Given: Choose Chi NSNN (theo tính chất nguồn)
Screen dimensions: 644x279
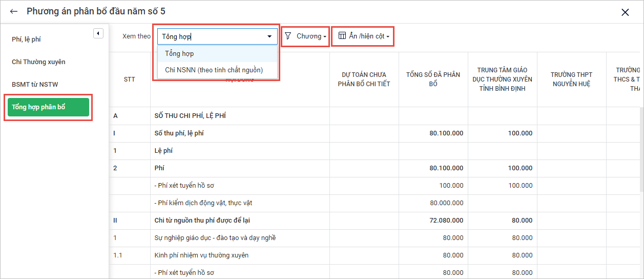Looking at the screenshot, I should (x=214, y=70).
